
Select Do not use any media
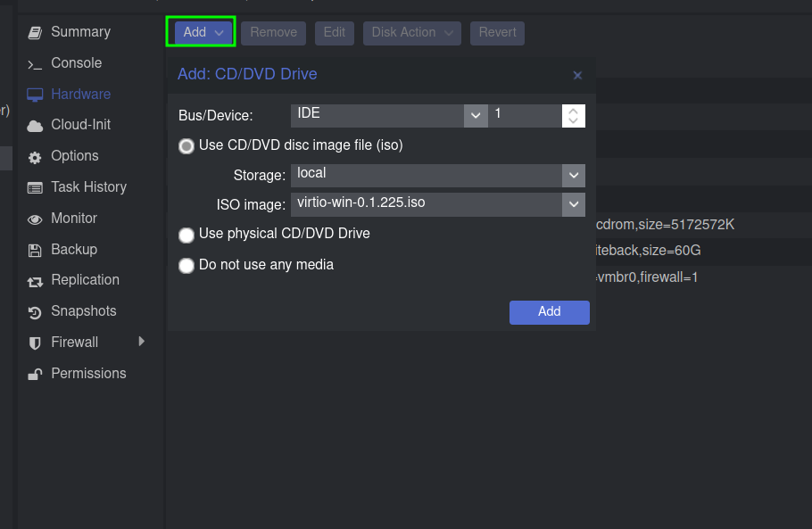[x=186, y=266]
